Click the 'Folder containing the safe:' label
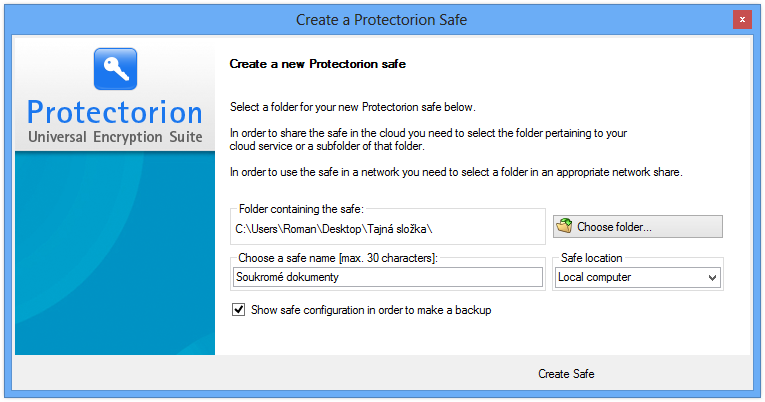The width and height of the screenshot is (765, 402). coord(301,209)
